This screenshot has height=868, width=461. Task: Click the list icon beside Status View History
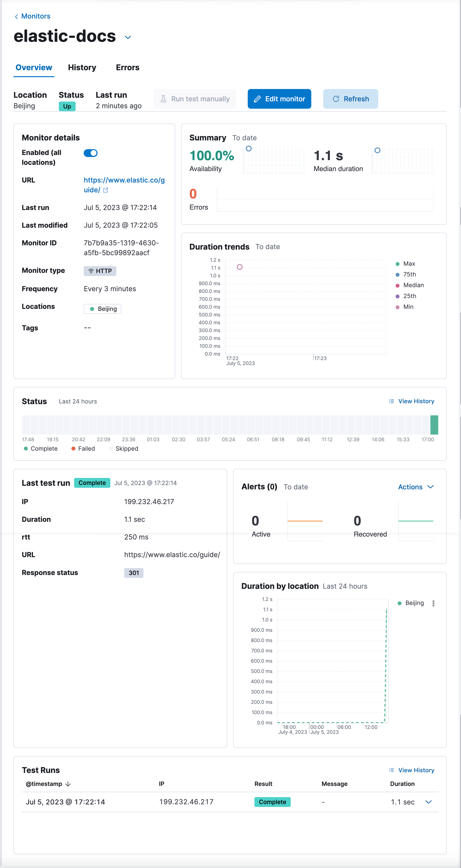tap(391, 401)
